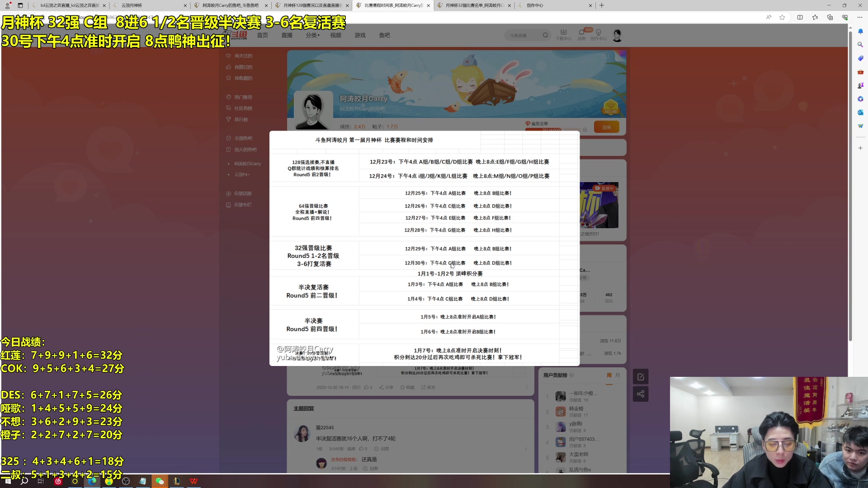Viewport: 868px width, 488px height.
Task: Open 首页 in the Douyu navigation
Action: click(x=263, y=35)
